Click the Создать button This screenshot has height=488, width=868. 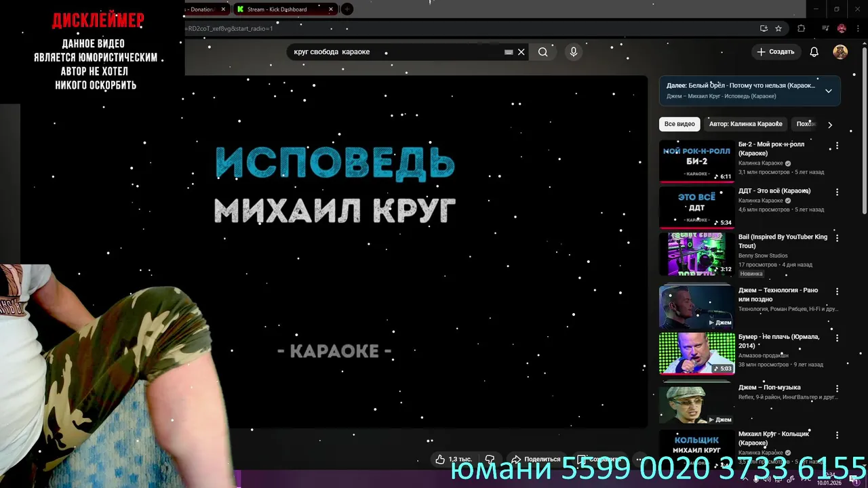[776, 52]
